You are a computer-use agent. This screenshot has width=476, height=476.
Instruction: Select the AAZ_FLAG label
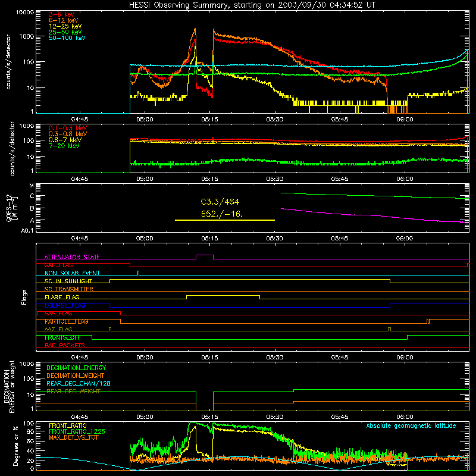[58, 329]
